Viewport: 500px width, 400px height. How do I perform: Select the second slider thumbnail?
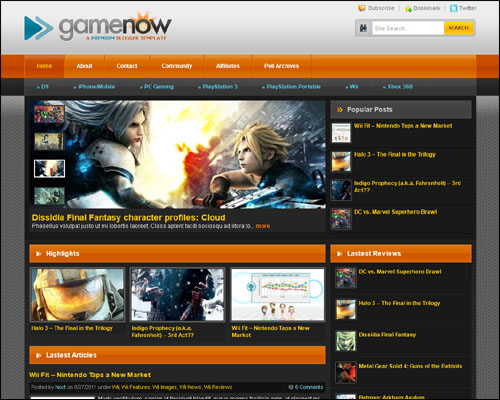point(49,141)
